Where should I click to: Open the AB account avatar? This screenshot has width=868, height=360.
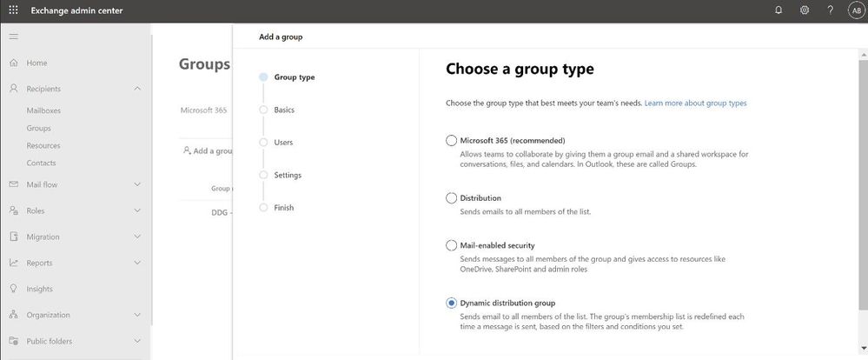click(x=857, y=10)
